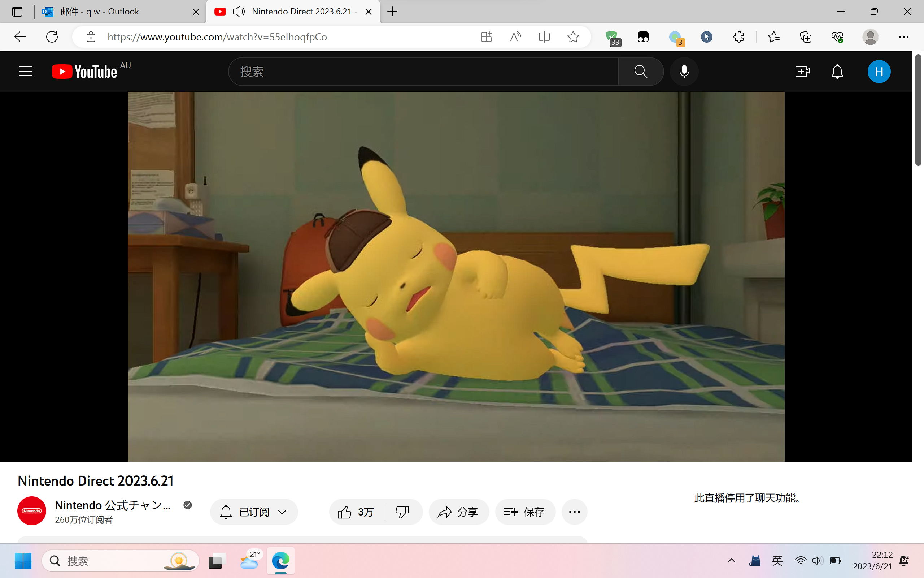Check battery status icon in tray
This screenshot has width=924, height=578.
pyautogui.click(x=836, y=561)
